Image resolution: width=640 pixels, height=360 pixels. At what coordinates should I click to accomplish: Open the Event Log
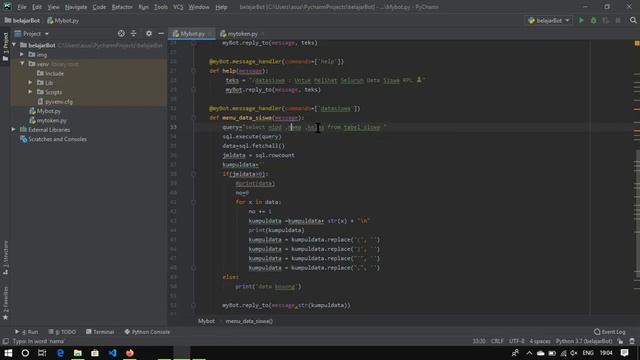pyautogui.click(x=609, y=332)
